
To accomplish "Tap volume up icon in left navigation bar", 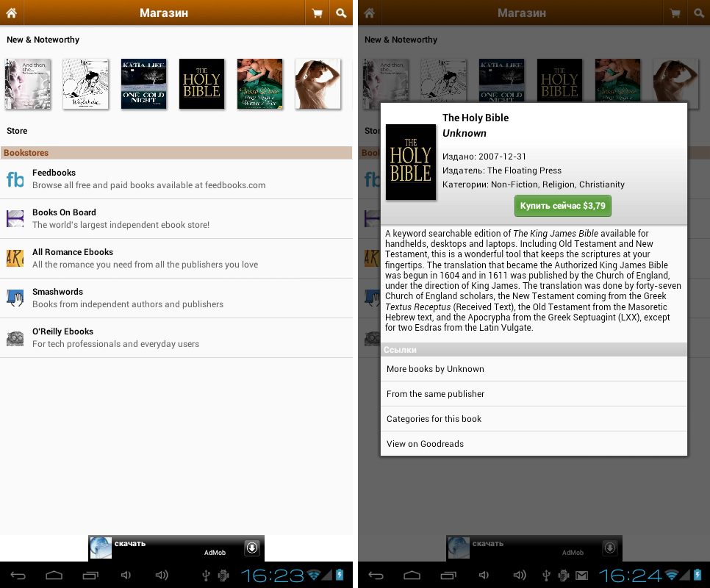I will [162, 576].
